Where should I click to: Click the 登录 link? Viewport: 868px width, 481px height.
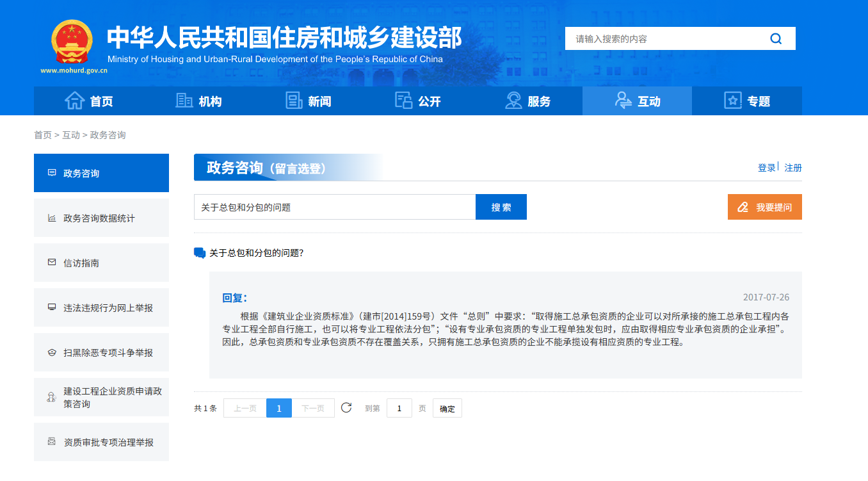pyautogui.click(x=766, y=168)
